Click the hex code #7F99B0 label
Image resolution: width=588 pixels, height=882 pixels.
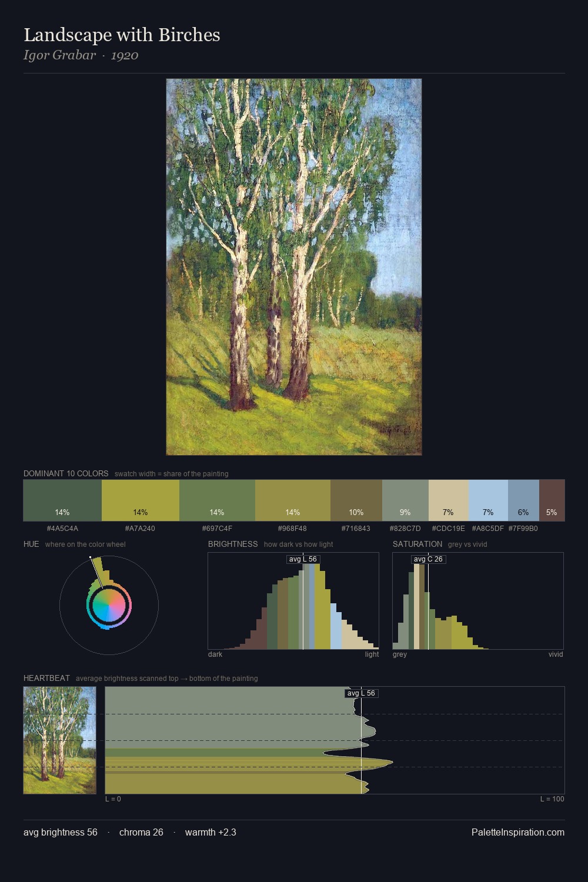click(x=523, y=529)
